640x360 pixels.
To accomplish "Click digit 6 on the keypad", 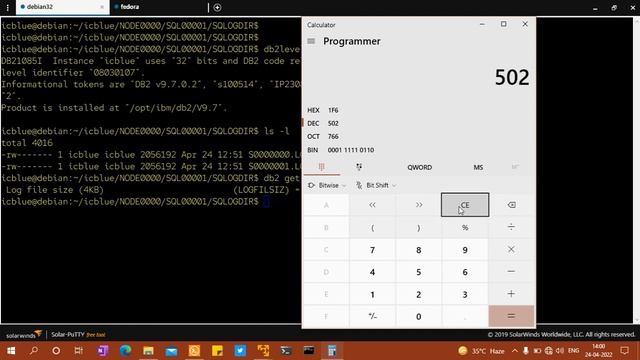I will [x=465, y=272].
